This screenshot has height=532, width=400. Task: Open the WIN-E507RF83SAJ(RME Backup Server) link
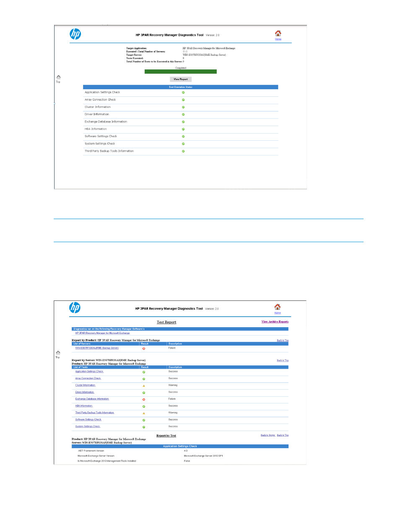click(x=97, y=348)
